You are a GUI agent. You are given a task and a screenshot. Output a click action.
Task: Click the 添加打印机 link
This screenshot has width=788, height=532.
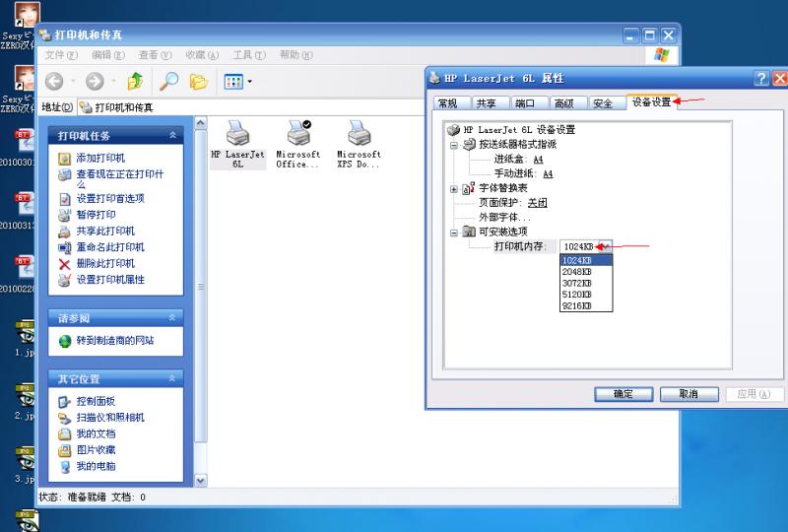point(100,158)
